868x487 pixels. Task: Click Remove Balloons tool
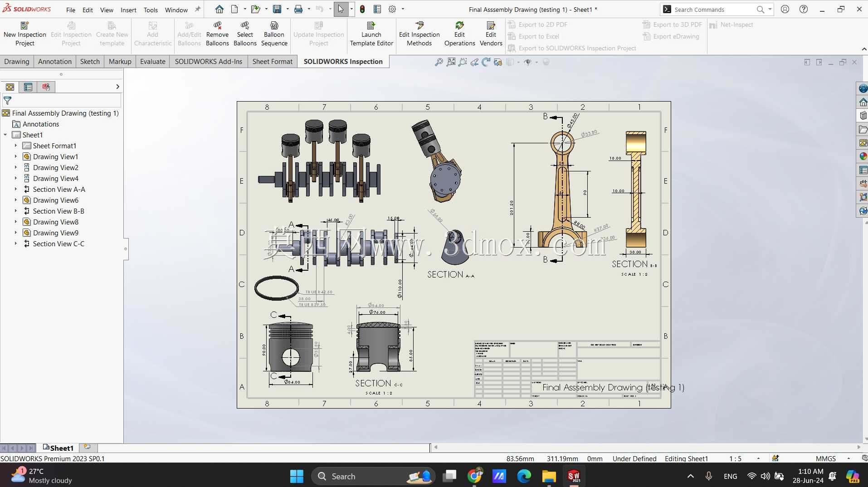point(217,34)
